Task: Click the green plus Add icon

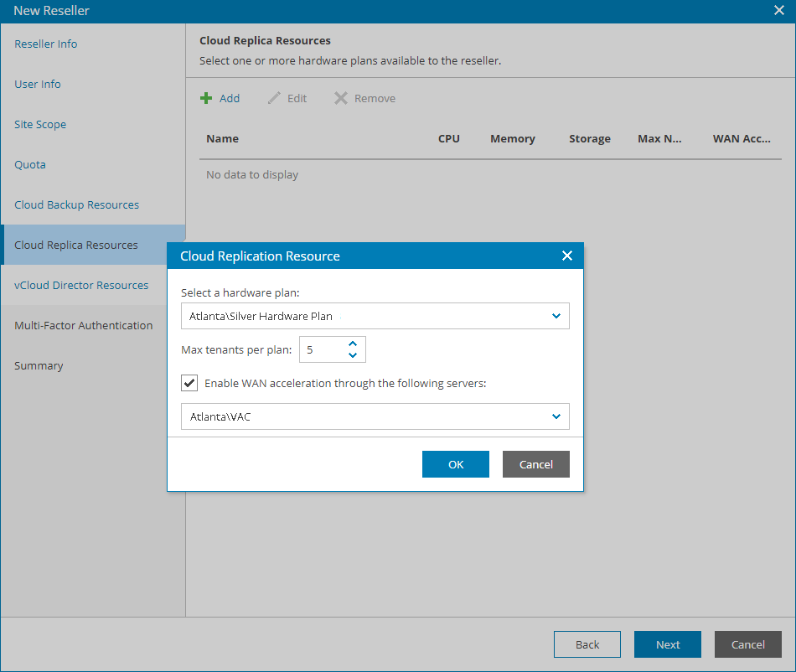Action: click(206, 98)
